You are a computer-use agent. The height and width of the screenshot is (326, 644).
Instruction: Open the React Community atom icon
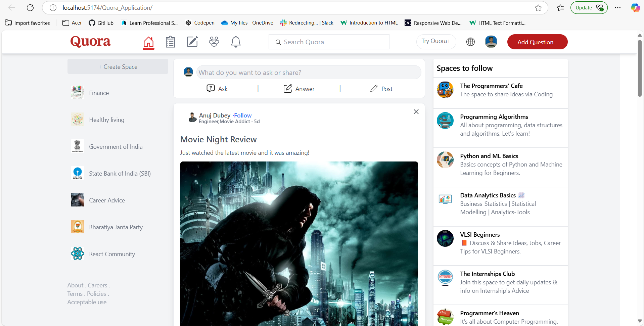pyautogui.click(x=78, y=254)
